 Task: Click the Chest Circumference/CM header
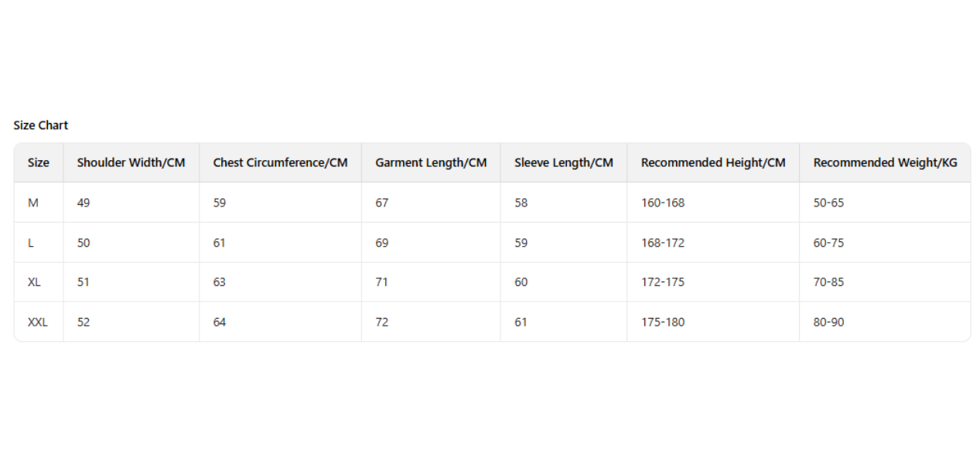coord(280,162)
